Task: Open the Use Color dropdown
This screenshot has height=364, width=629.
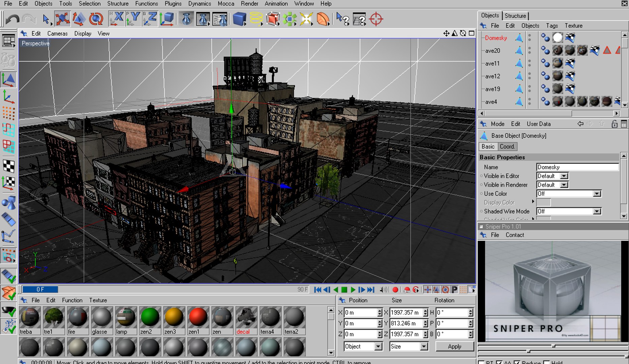Action: click(x=569, y=193)
